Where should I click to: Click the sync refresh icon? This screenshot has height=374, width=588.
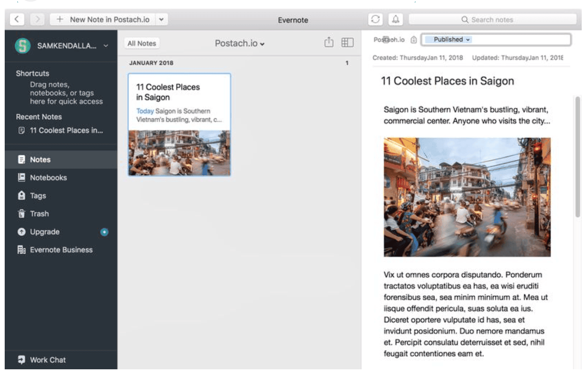(x=375, y=19)
